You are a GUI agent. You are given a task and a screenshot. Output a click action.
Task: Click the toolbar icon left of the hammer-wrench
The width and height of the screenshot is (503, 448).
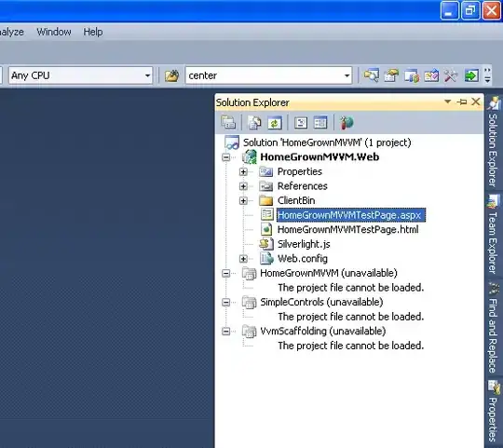point(431,75)
